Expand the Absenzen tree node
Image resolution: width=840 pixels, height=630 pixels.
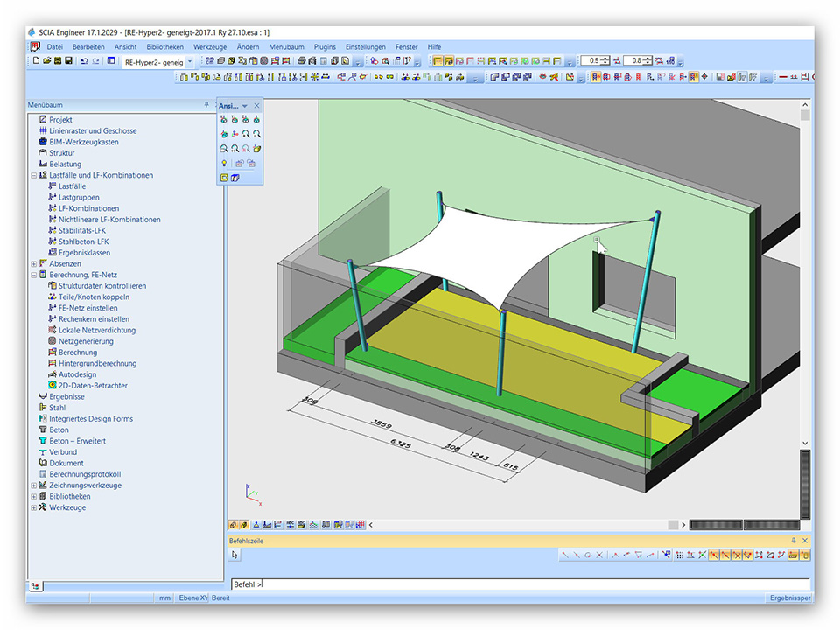pos(33,263)
